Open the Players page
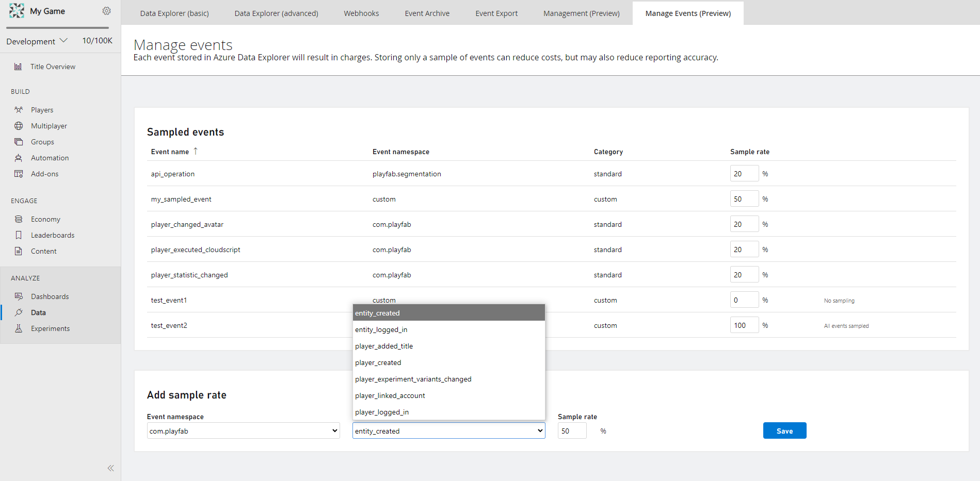Viewport: 980px width, 481px height. pos(42,109)
